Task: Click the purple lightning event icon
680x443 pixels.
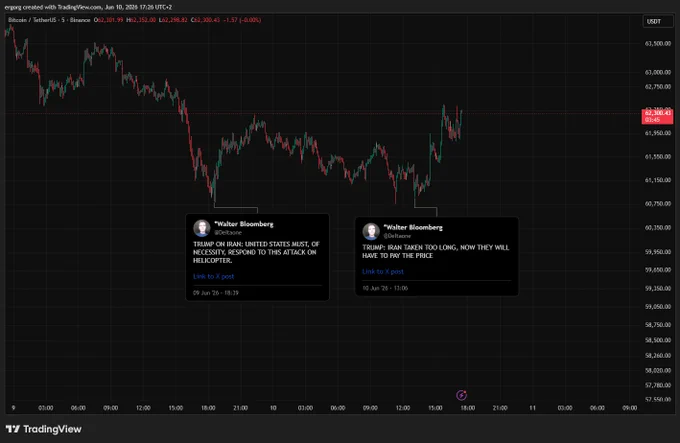Action: [x=461, y=395]
